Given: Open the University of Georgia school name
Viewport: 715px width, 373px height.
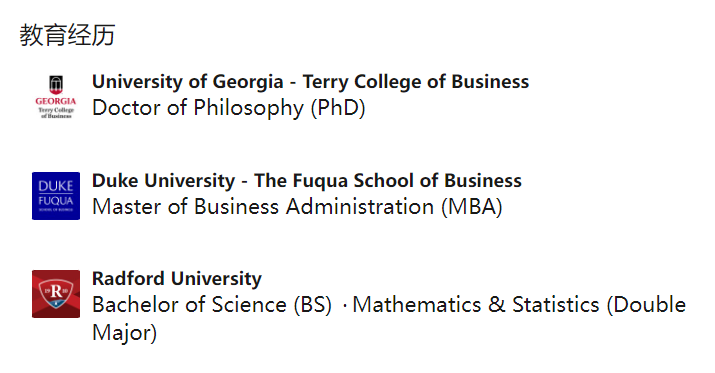Looking at the screenshot, I should coord(187,82).
